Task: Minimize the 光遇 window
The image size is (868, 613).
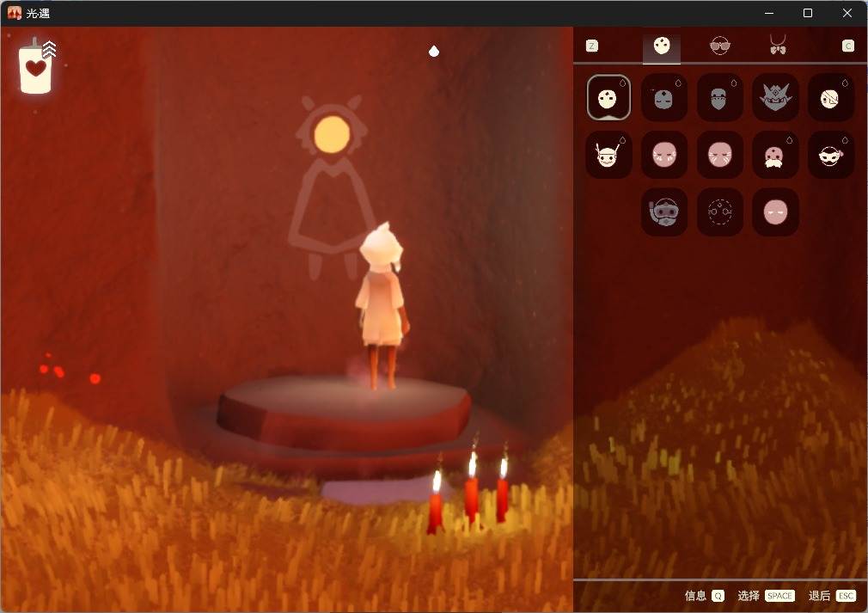Action: (769, 13)
